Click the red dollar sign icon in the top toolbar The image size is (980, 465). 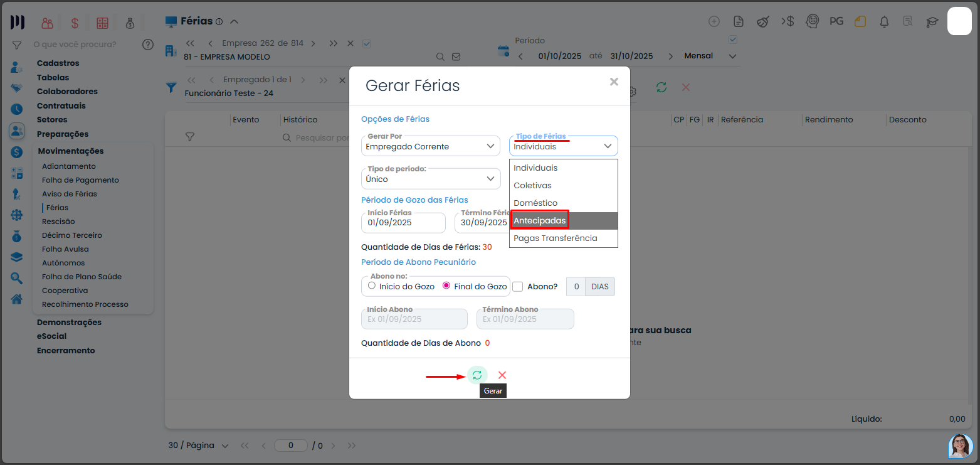75,23
